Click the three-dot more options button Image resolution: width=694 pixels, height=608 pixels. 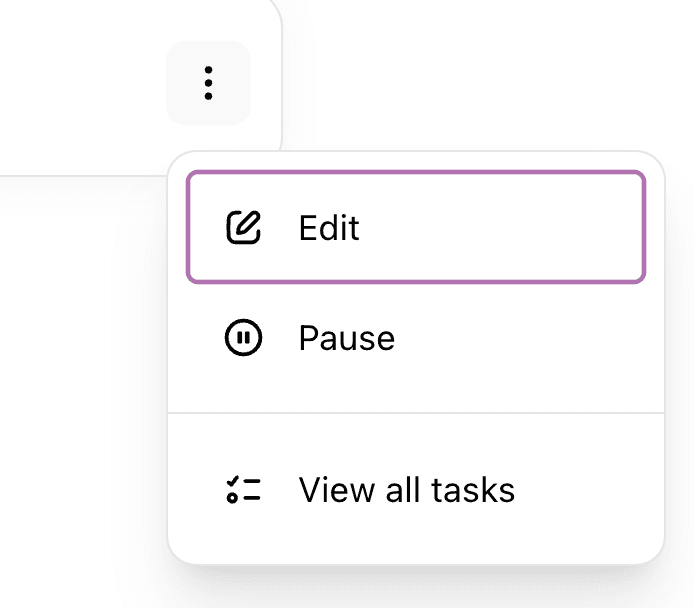click(x=208, y=83)
